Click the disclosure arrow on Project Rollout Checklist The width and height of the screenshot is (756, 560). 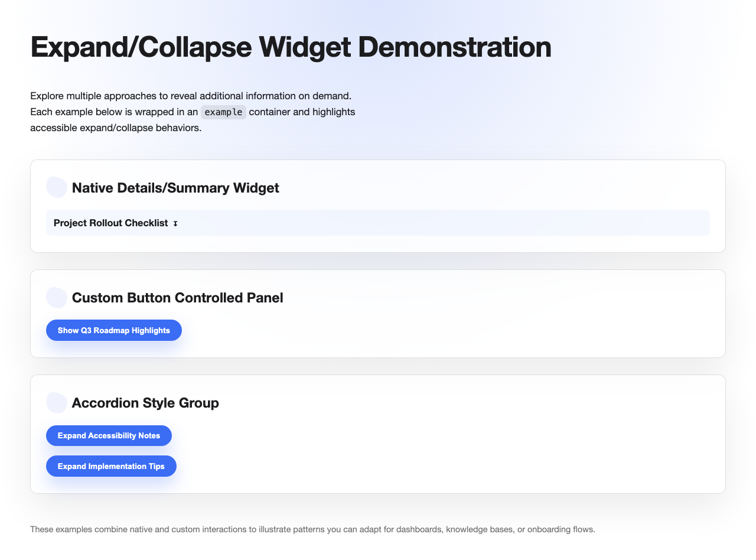175,223
